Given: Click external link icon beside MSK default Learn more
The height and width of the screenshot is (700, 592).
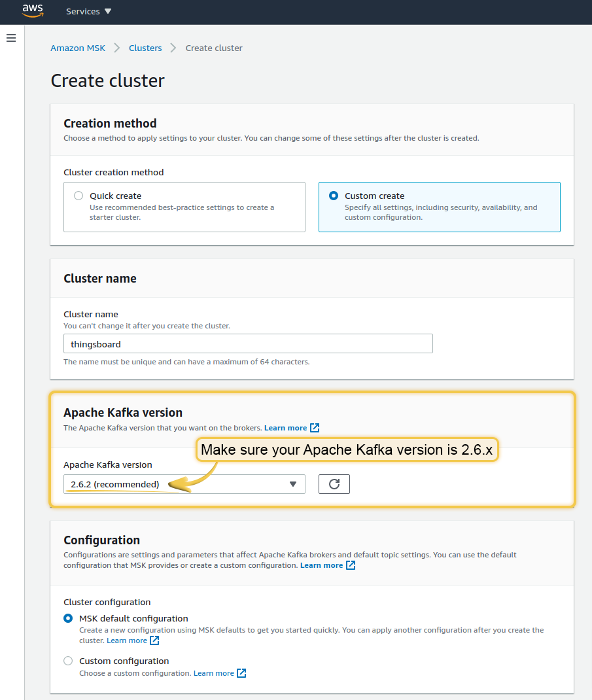Looking at the screenshot, I should [154, 640].
